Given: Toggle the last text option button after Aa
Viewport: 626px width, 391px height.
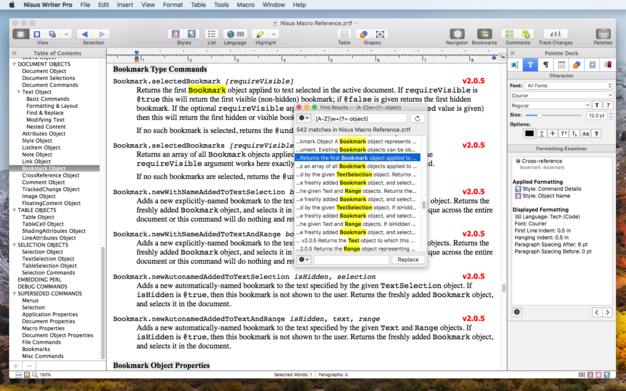Looking at the screenshot, I should (x=596, y=133).
